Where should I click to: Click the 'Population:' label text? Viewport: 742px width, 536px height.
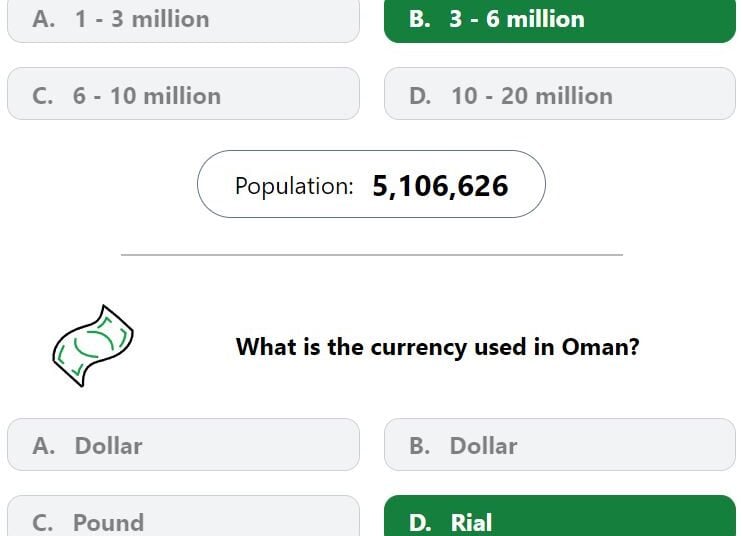[x=294, y=186]
